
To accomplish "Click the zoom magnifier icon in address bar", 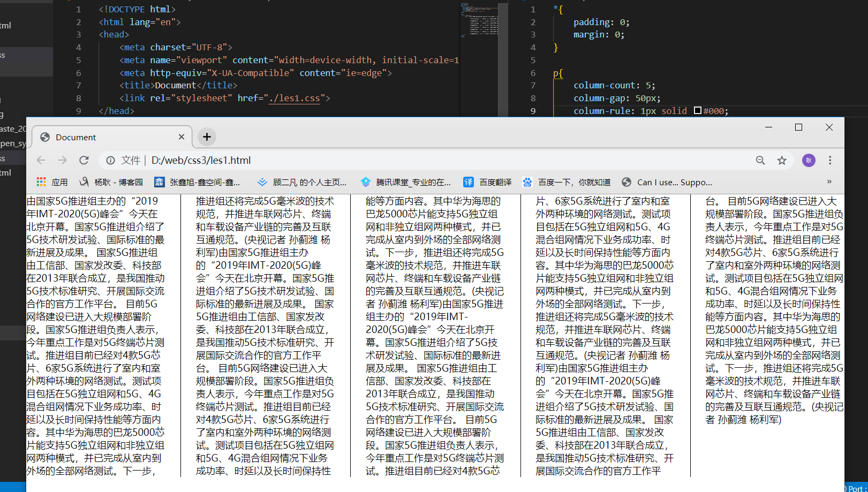I will [760, 160].
